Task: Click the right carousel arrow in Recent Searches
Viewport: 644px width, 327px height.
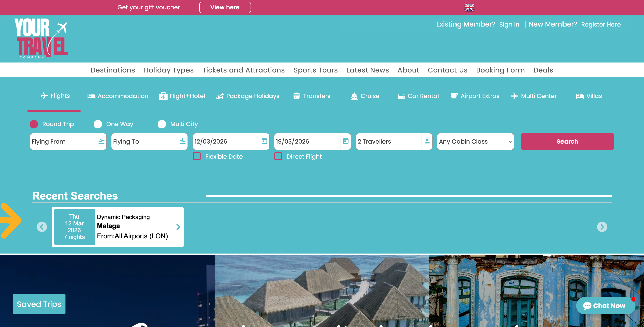Action: pyautogui.click(x=602, y=227)
